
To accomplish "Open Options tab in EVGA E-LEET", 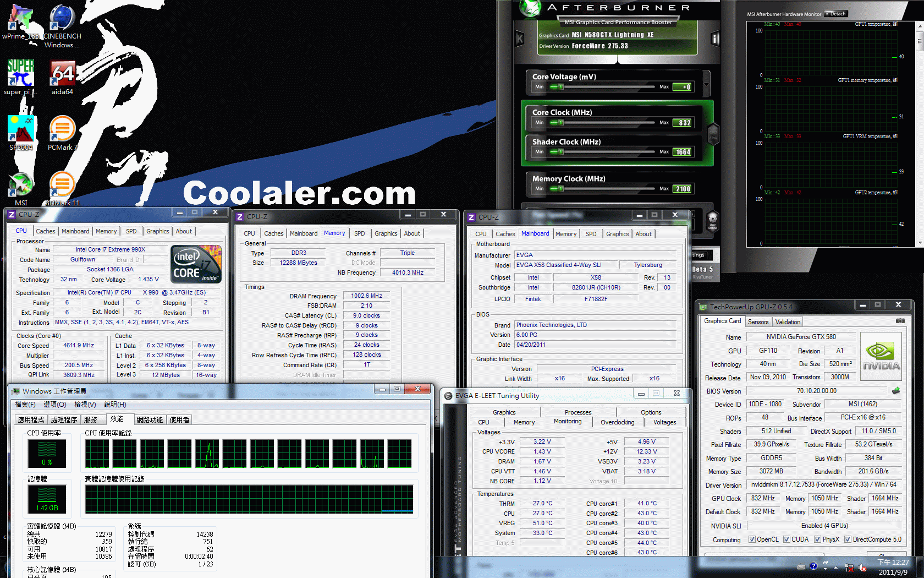I will pyautogui.click(x=651, y=412).
